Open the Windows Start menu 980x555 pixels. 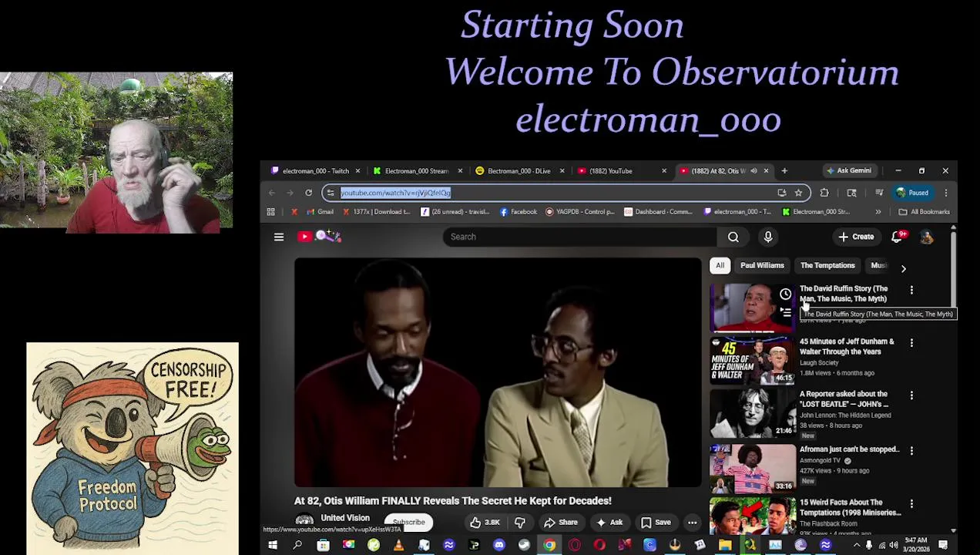(273, 546)
